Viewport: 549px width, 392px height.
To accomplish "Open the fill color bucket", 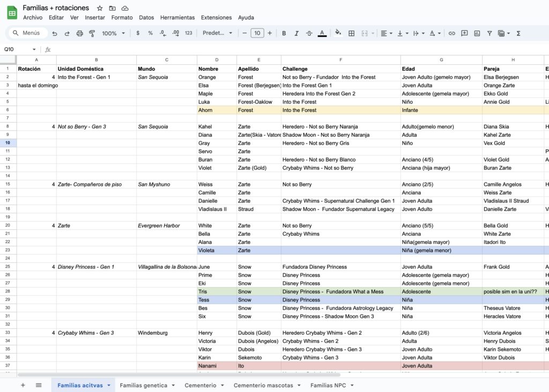I will point(338,33).
